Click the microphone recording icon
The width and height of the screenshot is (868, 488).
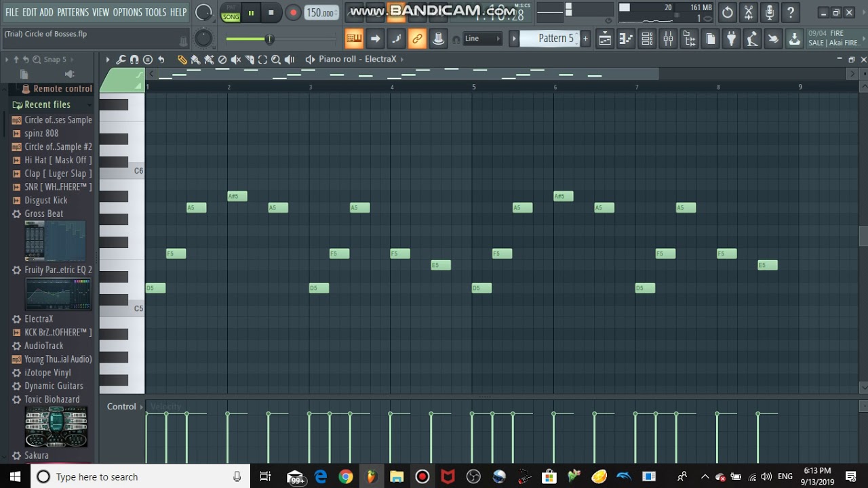click(x=769, y=12)
